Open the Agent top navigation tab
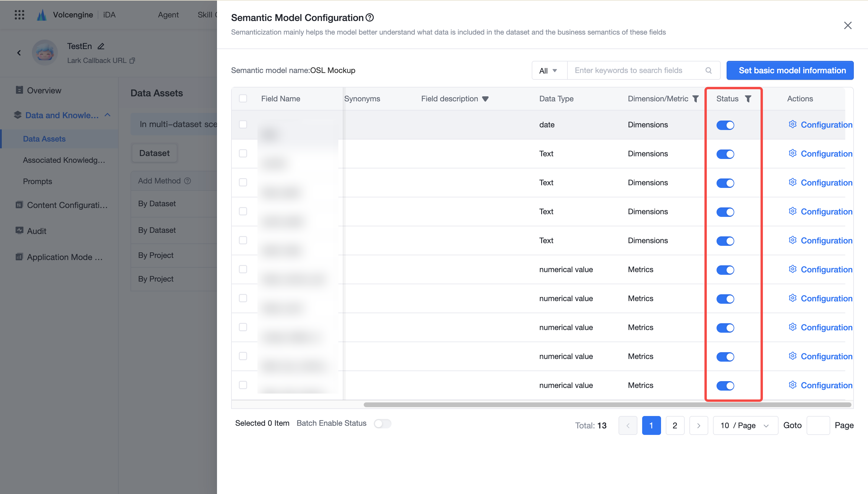868x494 pixels. click(168, 14)
